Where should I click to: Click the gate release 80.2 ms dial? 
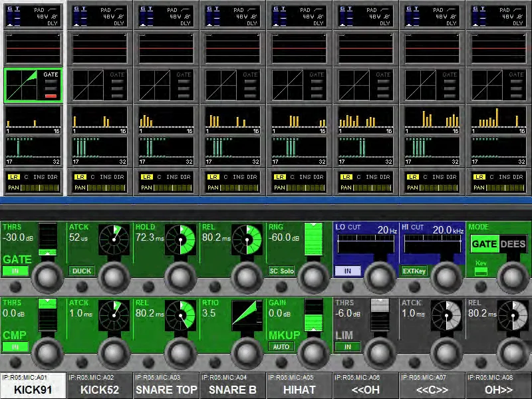pos(247,239)
